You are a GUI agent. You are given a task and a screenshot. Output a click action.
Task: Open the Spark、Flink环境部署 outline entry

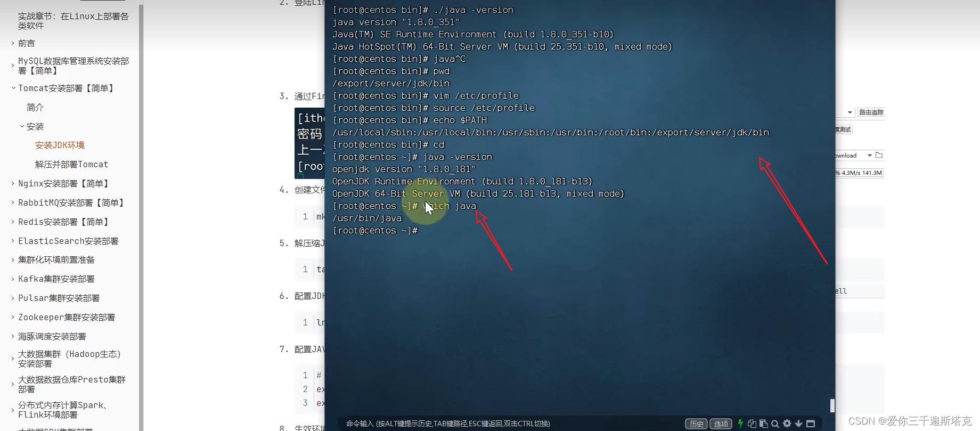coord(63,410)
